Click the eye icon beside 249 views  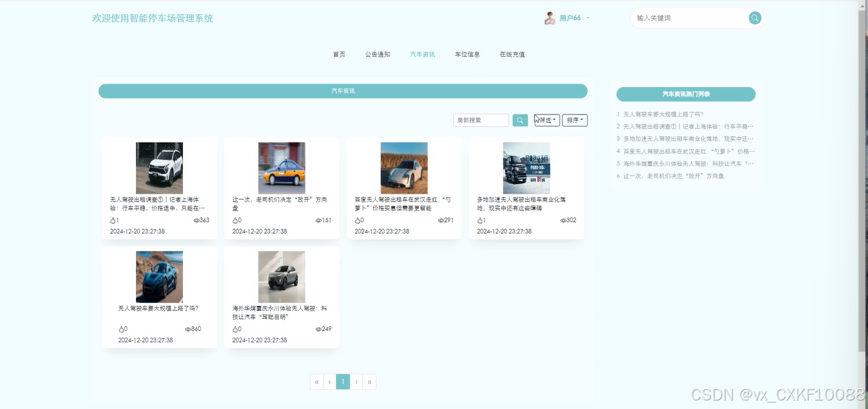318,329
